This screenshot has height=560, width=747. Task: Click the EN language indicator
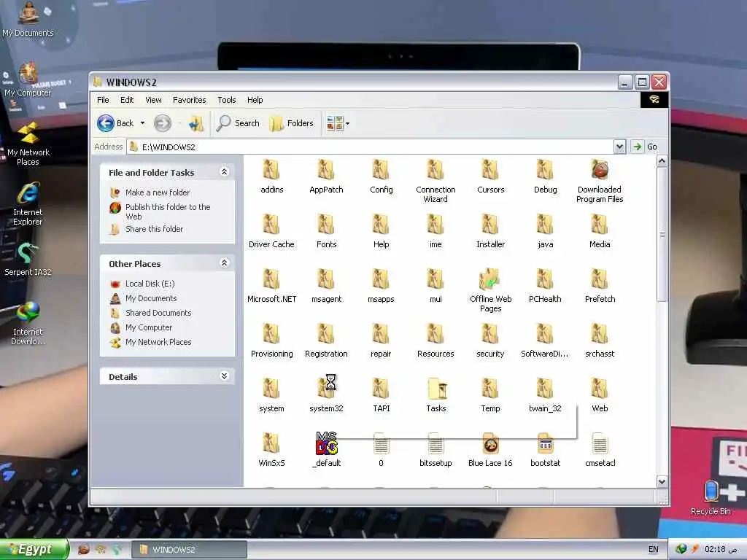(x=653, y=550)
